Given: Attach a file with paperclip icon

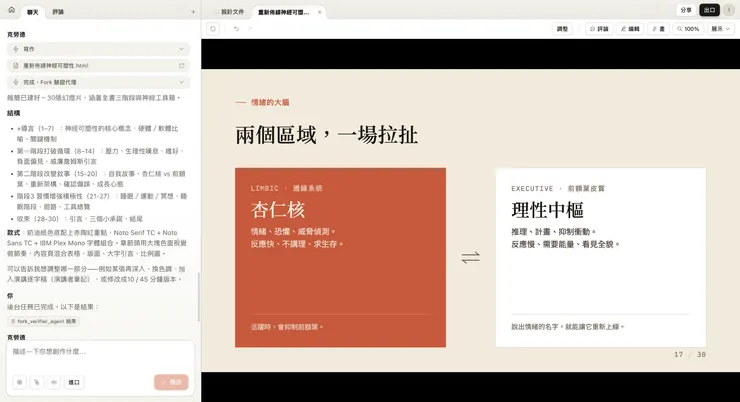Looking at the screenshot, I should (37, 382).
